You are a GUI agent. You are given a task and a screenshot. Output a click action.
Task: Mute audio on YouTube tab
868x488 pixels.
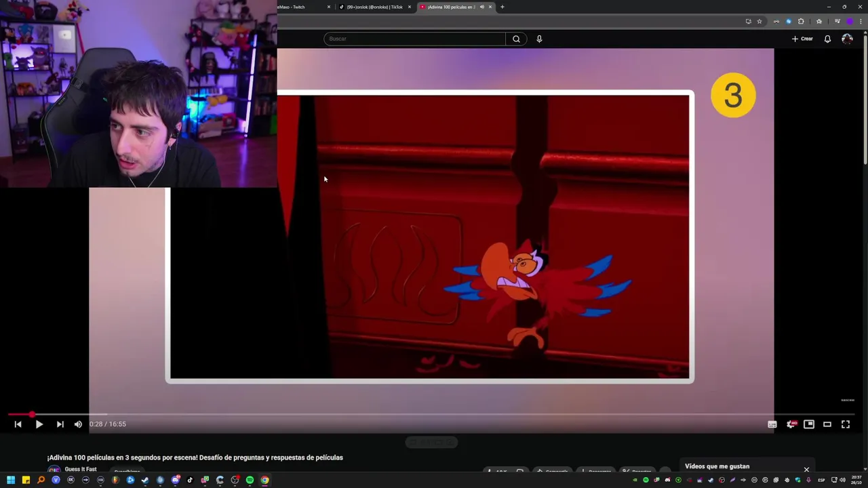[x=482, y=7]
